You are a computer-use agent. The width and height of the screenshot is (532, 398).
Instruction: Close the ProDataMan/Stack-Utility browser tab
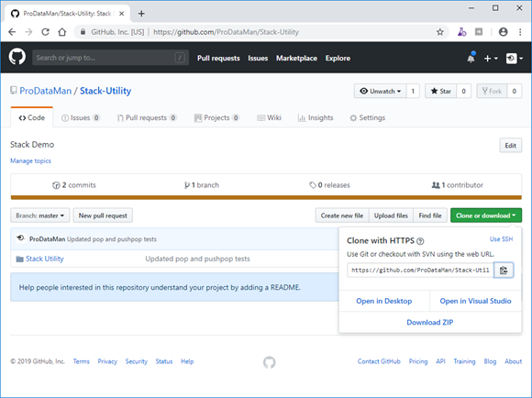point(122,14)
